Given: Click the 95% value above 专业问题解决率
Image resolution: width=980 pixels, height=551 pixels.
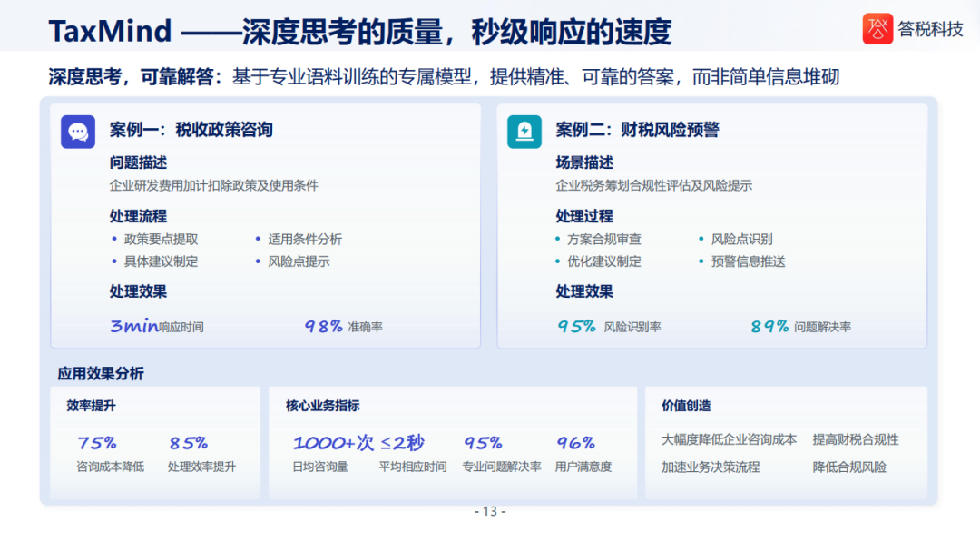Looking at the screenshot, I should [483, 443].
